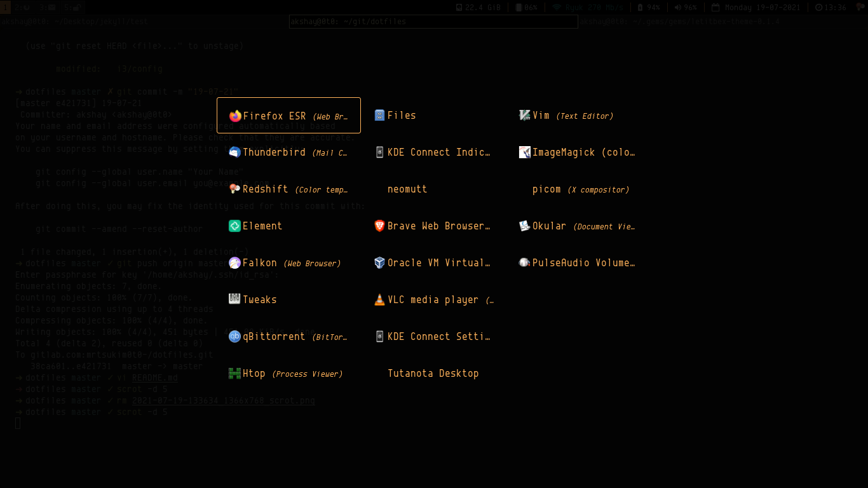The width and height of the screenshot is (868, 488).
Task: Click the PulseAudio Volume Control icon
Action: point(525,263)
